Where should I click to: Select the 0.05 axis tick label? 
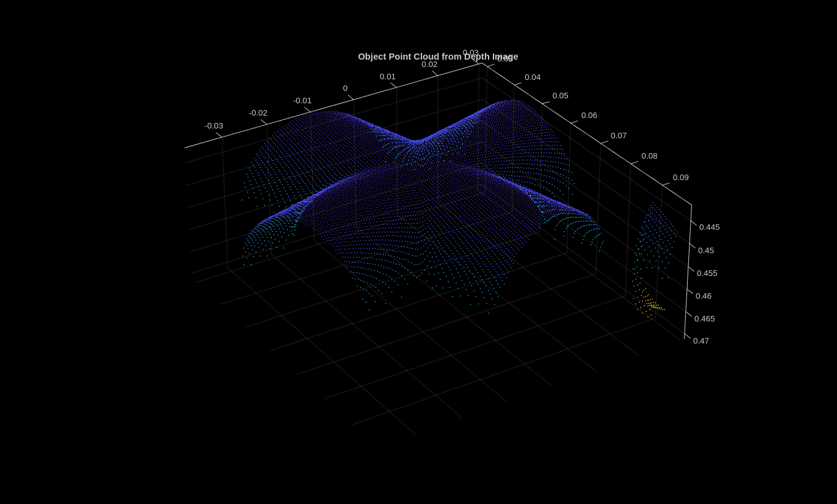560,96
